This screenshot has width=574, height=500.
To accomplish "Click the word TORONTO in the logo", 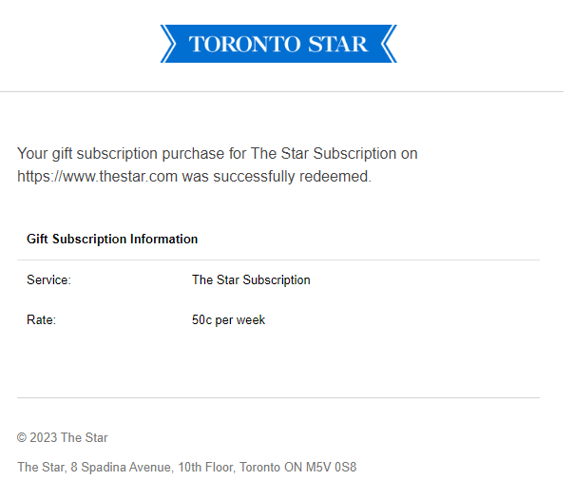I will [x=245, y=44].
